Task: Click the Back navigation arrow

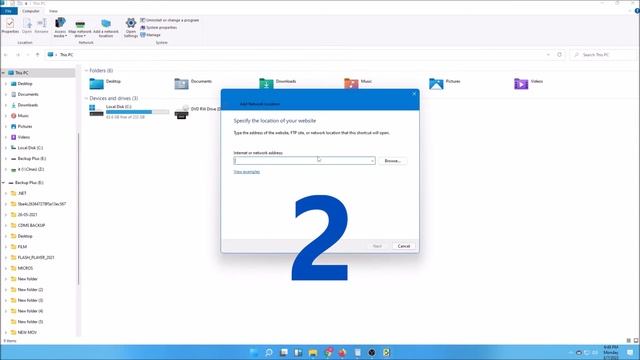Action: coord(6,55)
